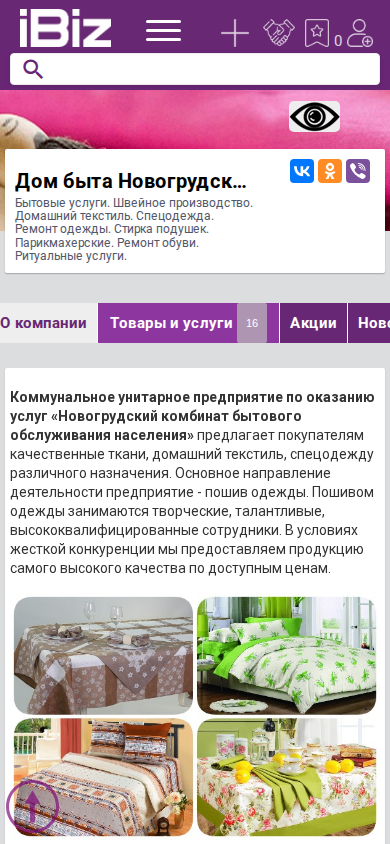Screen dimensions: 390x844
Task: Open the Odnoklassniki social link
Action: (x=330, y=171)
